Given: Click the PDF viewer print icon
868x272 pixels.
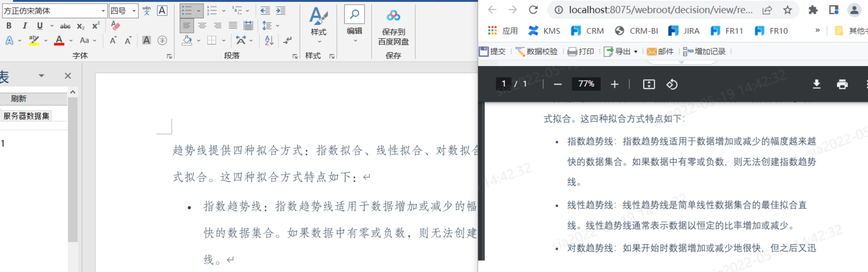Looking at the screenshot, I should pyautogui.click(x=842, y=84).
